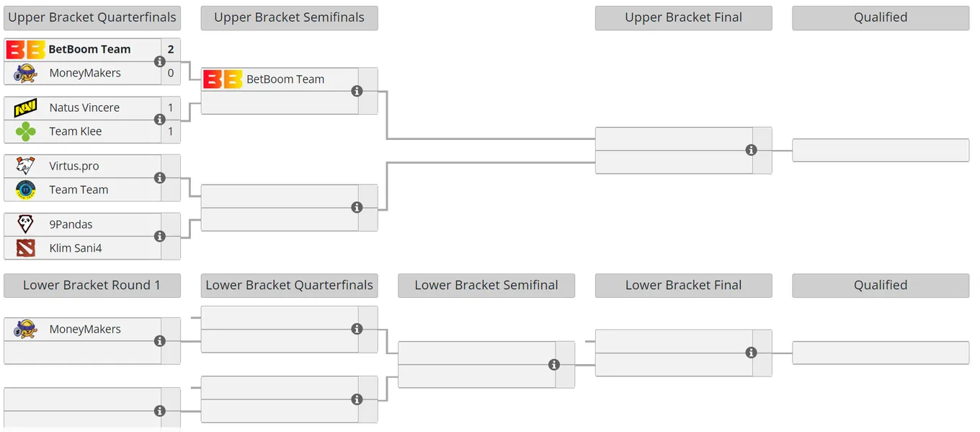Select Team Team name in quarterfinals

[x=79, y=190]
